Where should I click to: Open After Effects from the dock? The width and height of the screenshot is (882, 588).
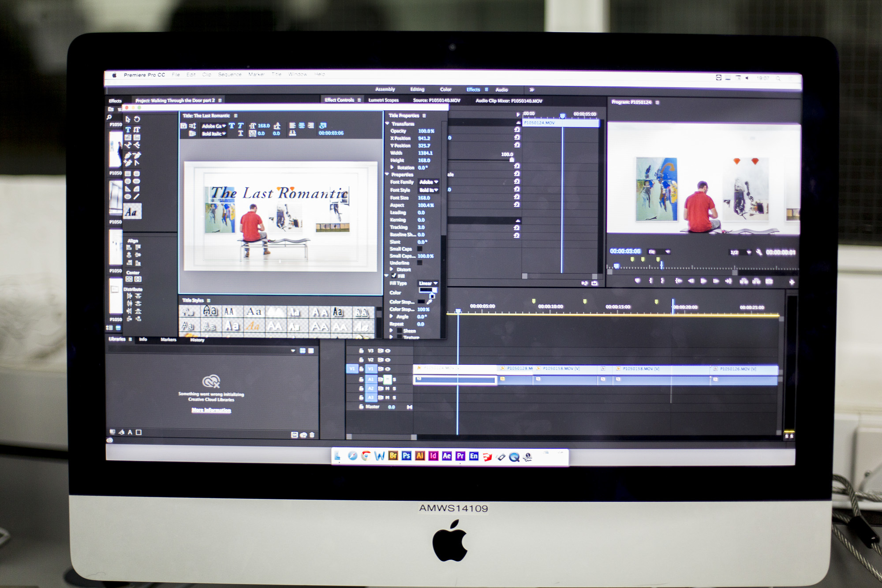(447, 456)
